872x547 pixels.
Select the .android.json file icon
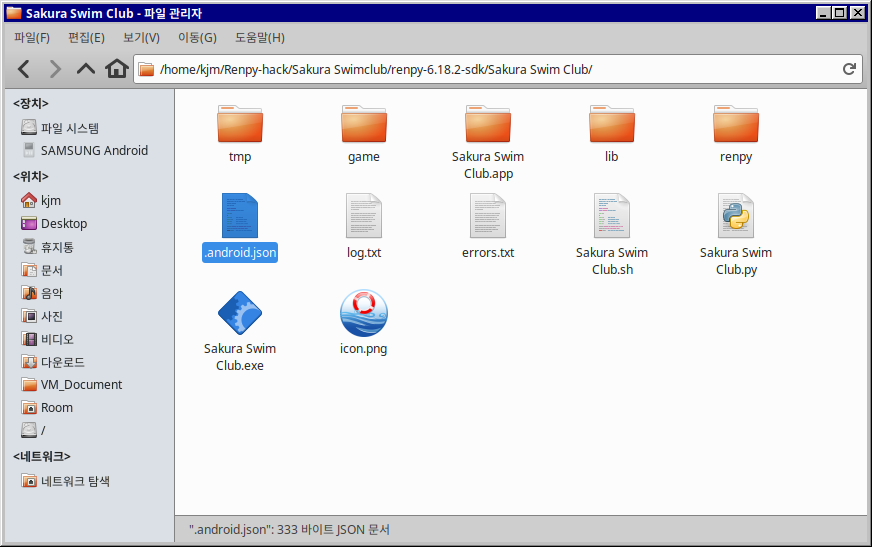(x=240, y=216)
